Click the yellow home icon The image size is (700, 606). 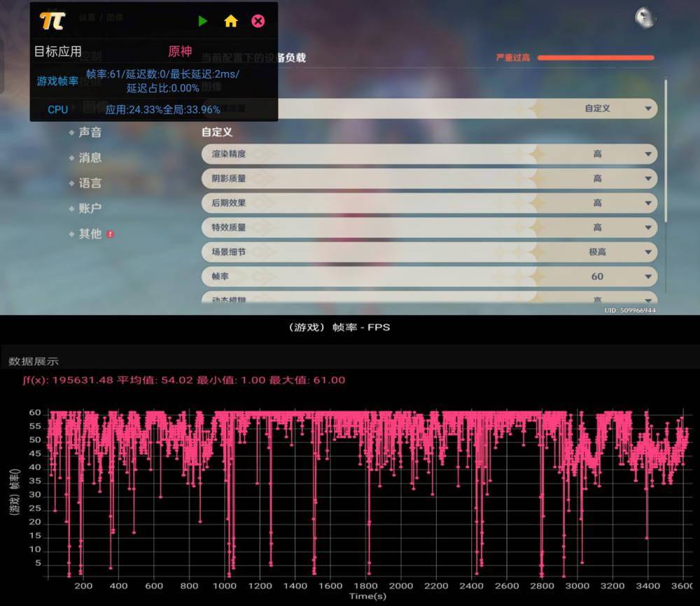pos(231,21)
